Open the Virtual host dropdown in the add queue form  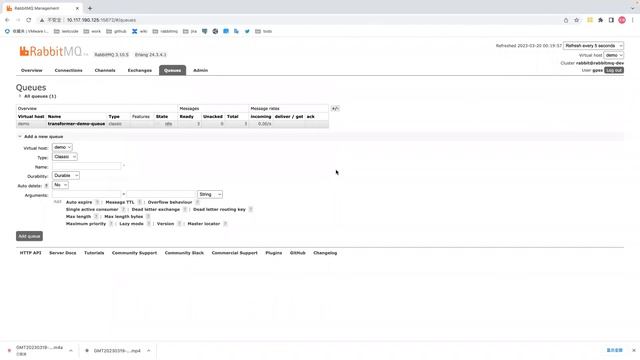click(x=62, y=147)
